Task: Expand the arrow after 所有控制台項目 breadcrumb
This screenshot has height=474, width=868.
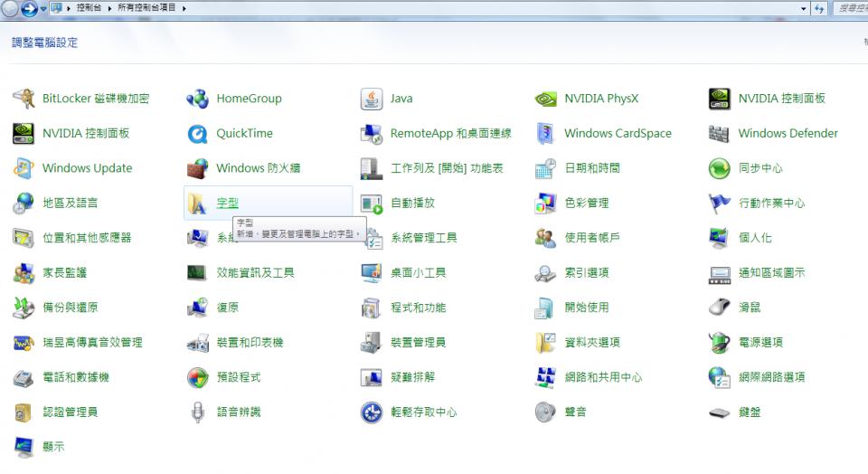Action: [x=184, y=8]
